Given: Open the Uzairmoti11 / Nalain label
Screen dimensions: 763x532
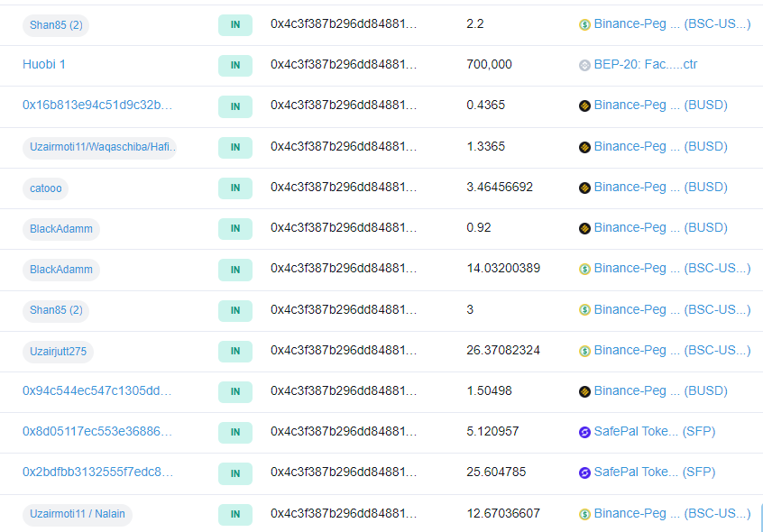Looking at the screenshot, I should [x=78, y=514].
